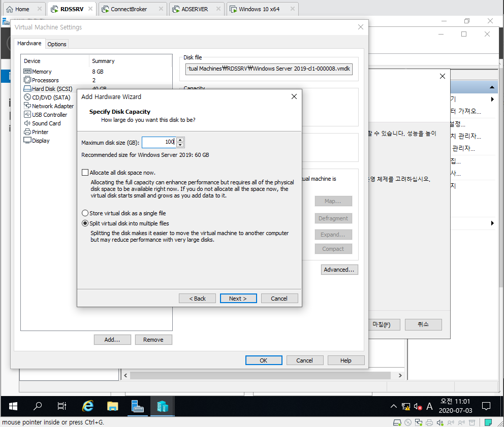Select Store virtual disk as a single file
Screen dimensions: 504x427
(85, 213)
